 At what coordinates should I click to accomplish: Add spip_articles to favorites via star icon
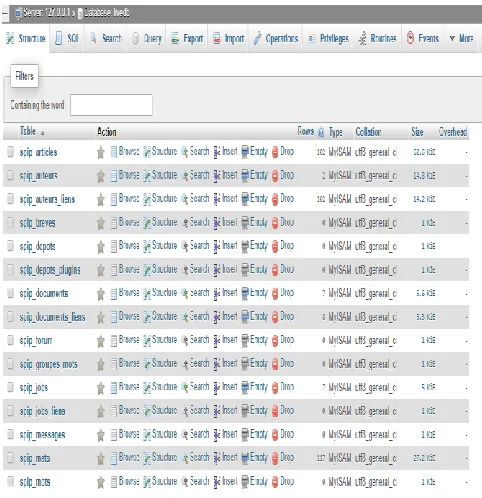point(100,152)
